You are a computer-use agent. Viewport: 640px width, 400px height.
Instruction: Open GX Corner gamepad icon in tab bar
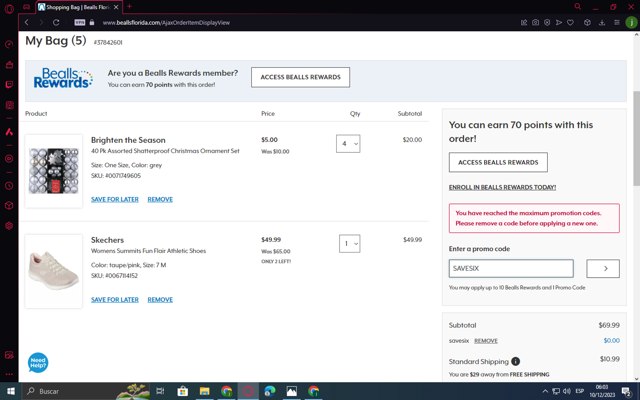click(27, 7)
